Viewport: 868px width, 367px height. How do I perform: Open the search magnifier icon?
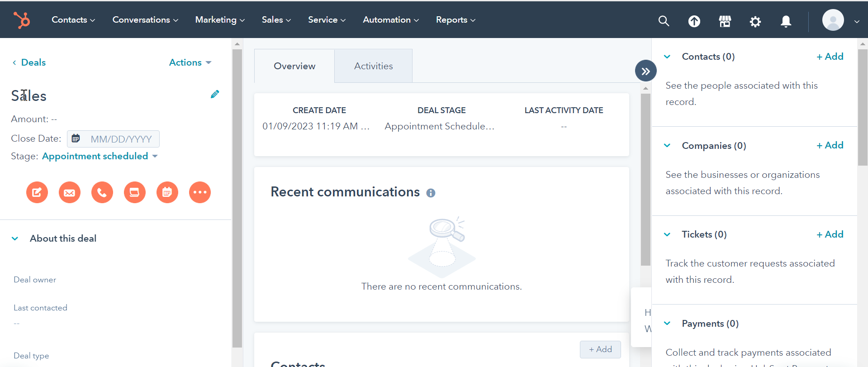click(x=663, y=21)
